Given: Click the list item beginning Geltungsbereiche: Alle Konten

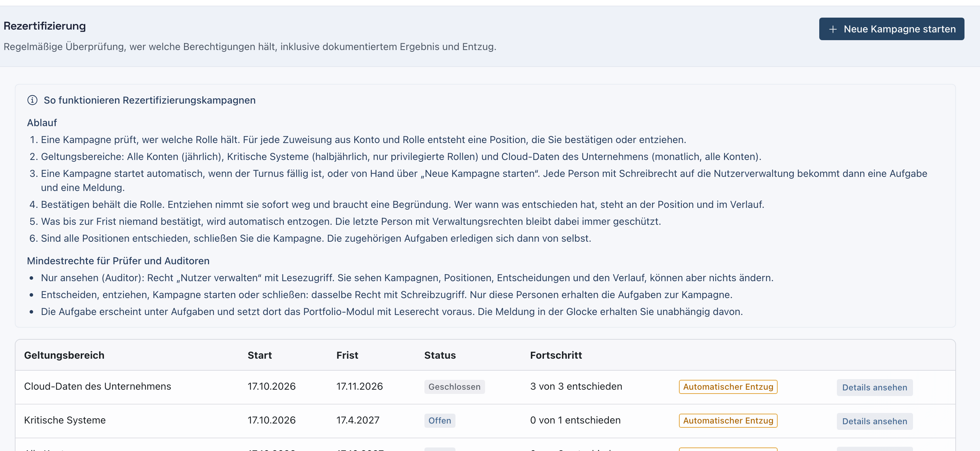Looking at the screenshot, I should [x=401, y=157].
